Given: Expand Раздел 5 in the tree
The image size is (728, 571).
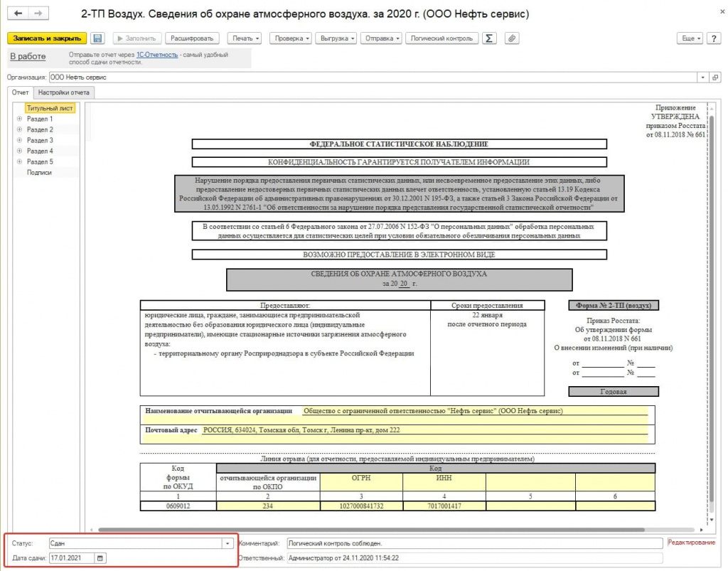Looking at the screenshot, I should 19,161.
